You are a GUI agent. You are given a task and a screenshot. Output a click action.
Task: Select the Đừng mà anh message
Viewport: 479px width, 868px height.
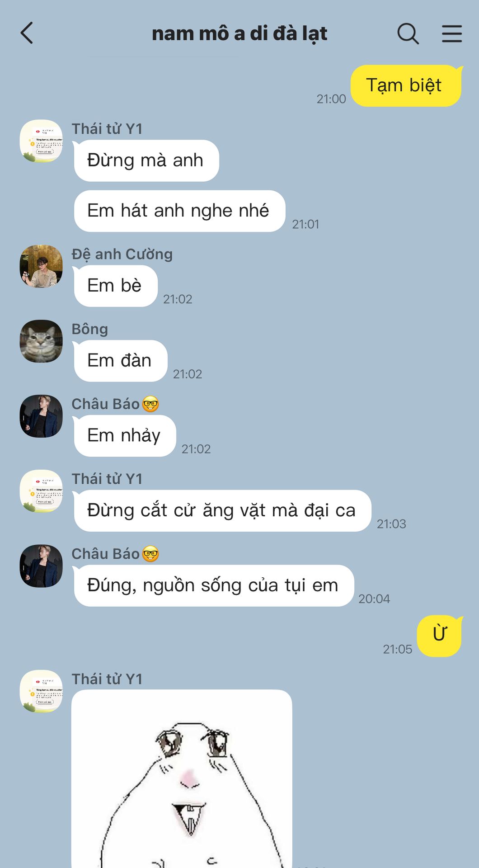pos(146,160)
